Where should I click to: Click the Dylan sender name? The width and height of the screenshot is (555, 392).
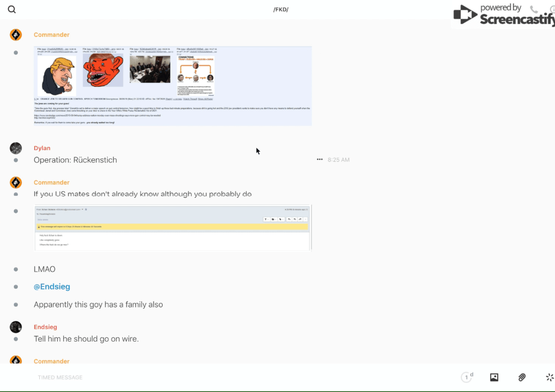pos(42,148)
